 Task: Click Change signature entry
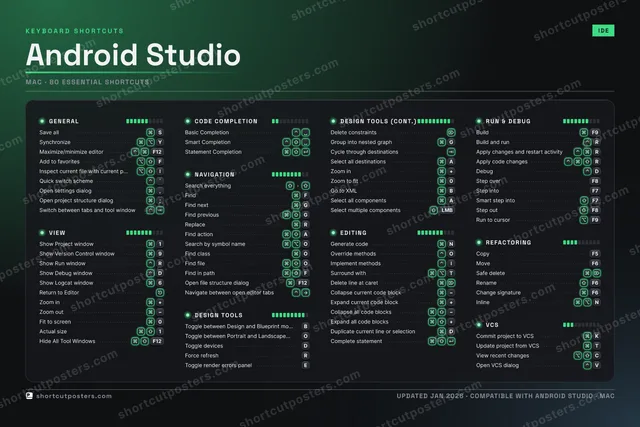click(538, 293)
